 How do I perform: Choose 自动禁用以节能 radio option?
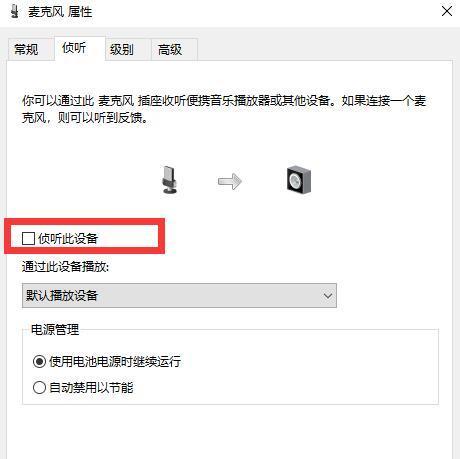point(39,387)
